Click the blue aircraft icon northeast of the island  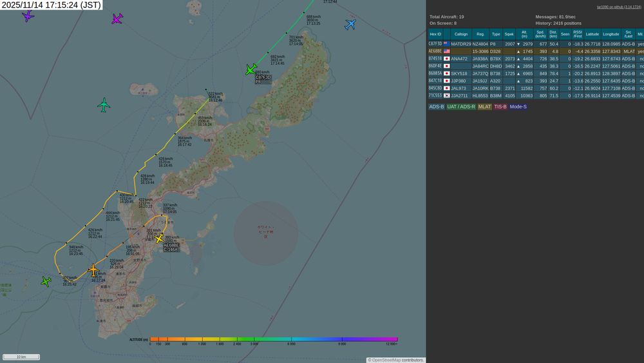point(350,25)
